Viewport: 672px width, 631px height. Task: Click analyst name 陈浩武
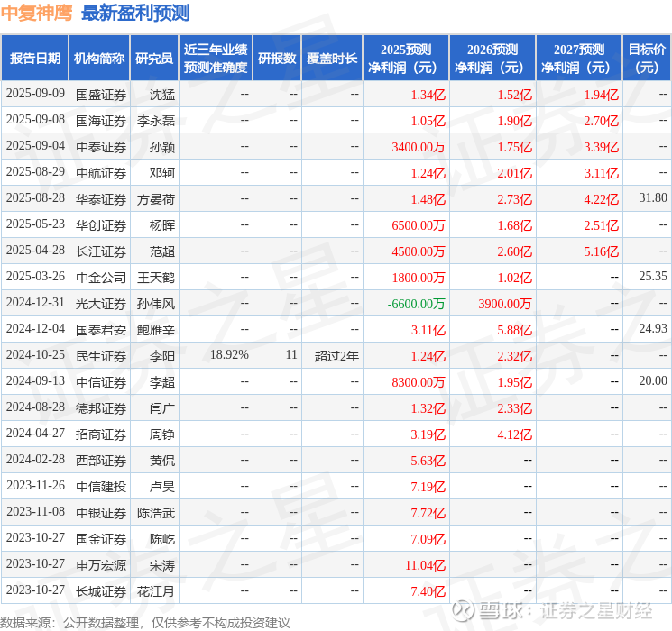156,513
